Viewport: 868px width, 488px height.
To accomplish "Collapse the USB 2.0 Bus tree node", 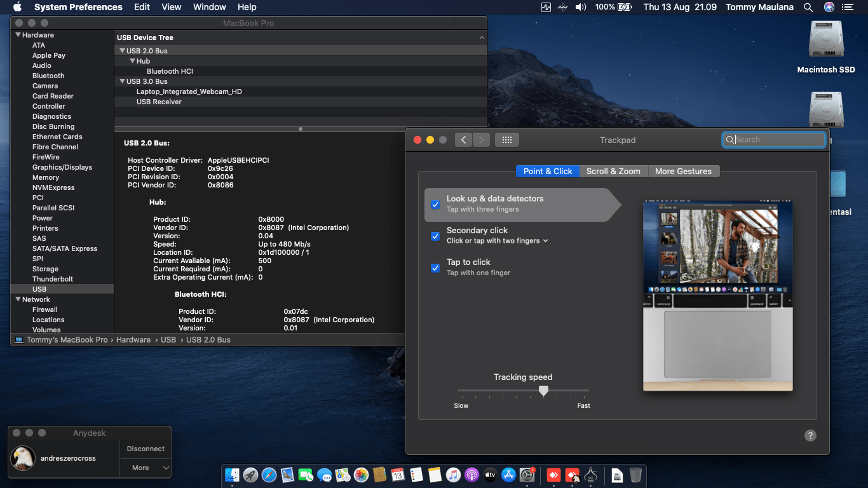I will pos(122,51).
